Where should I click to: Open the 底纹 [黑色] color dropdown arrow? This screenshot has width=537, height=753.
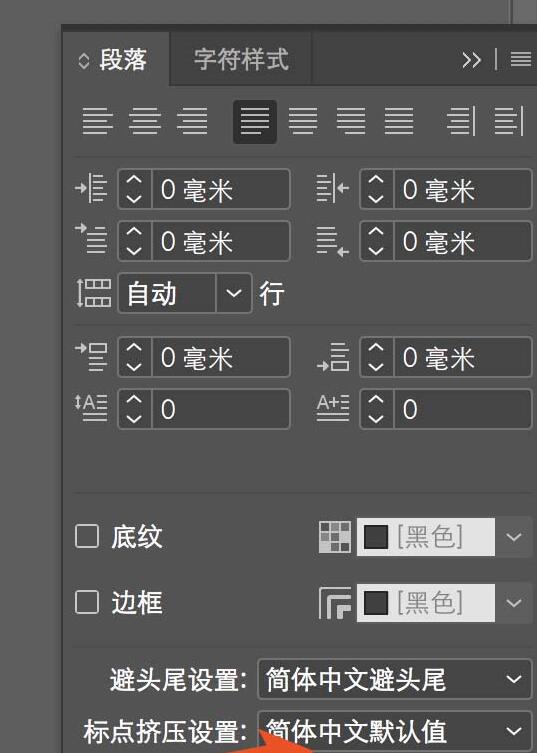(513, 537)
